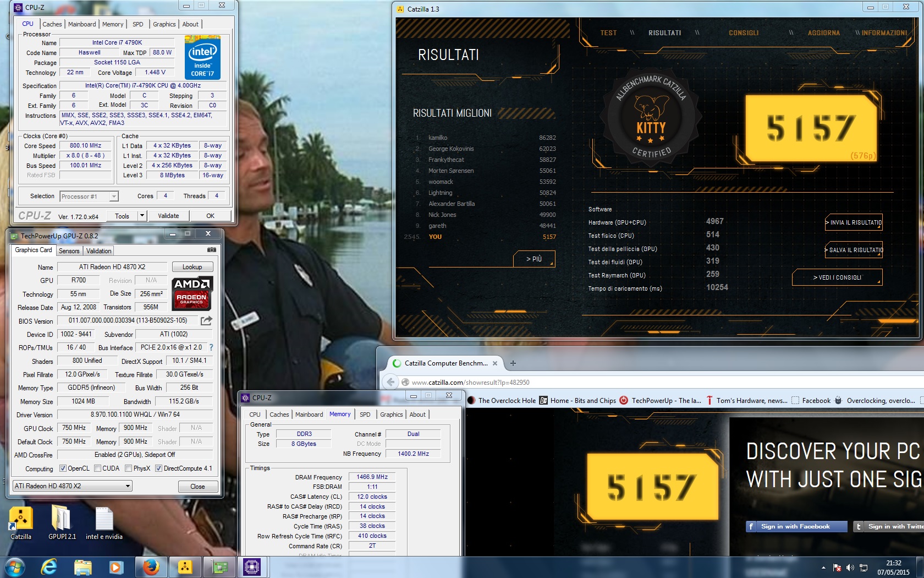Click the Tools button in CPU-Z
Image resolution: width=924 pixels, height=578 pixels.
point(122,216)
